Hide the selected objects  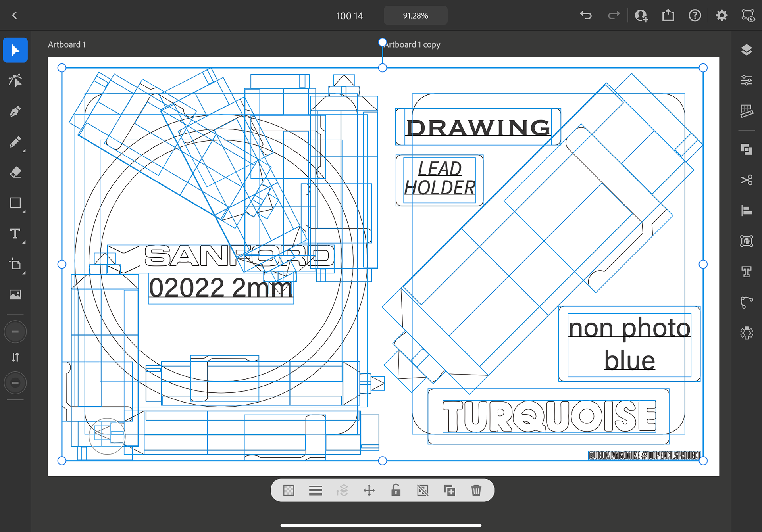(x=423, y=490)
